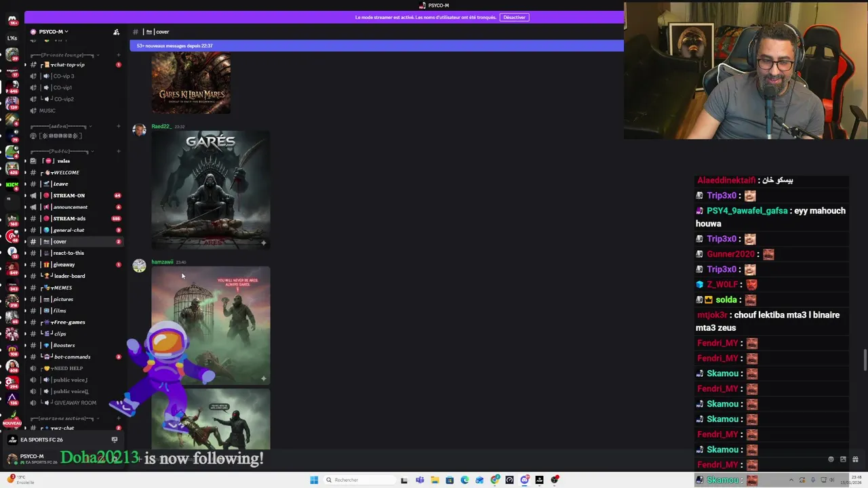Open Raed22_ GARES cover image
The width and height of the screenshot is (868, 488).
coord(211,190)
